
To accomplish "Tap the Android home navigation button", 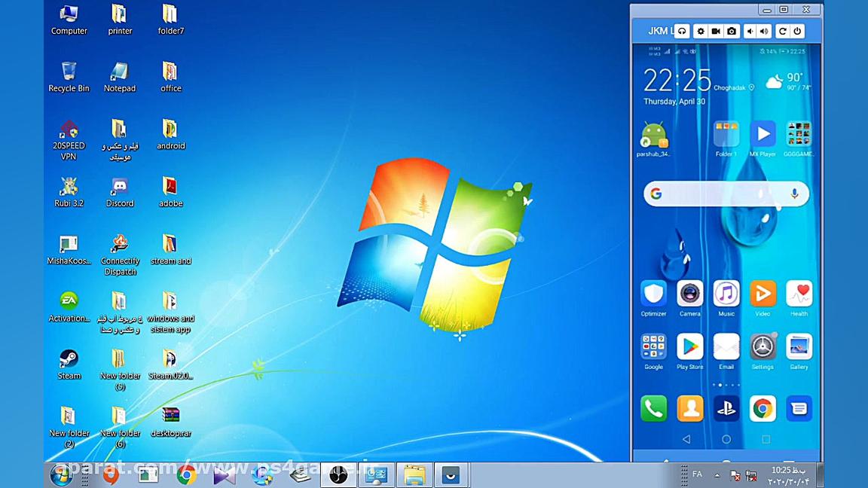I will 726,439.
